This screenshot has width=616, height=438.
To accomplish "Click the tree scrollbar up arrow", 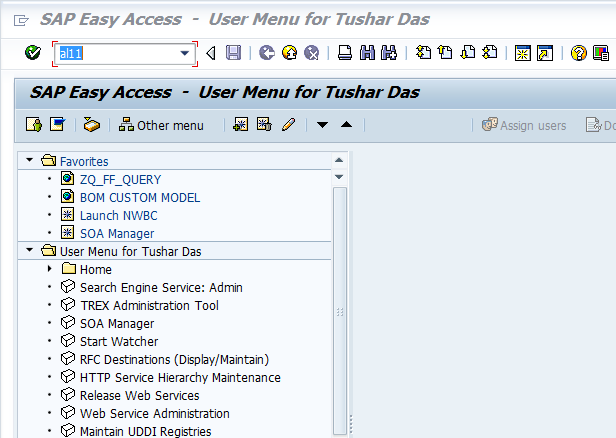I will click(x=339, y=160).
